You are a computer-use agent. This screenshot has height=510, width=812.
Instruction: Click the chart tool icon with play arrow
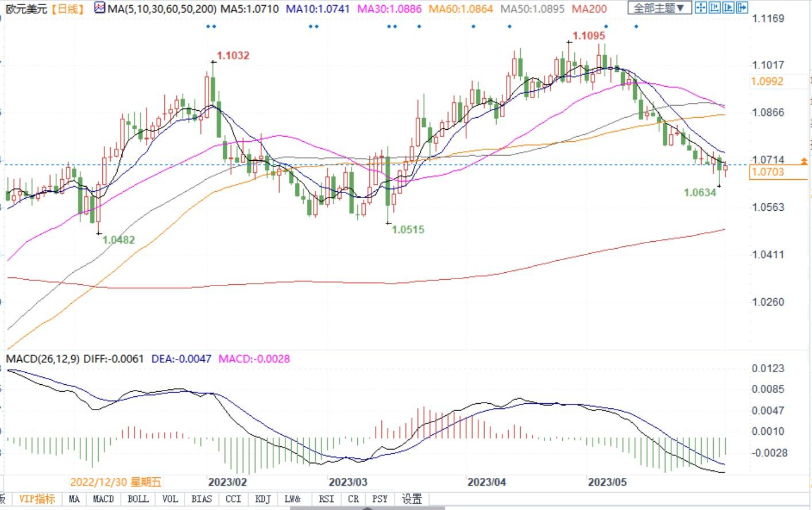click(x=728, y=7)
